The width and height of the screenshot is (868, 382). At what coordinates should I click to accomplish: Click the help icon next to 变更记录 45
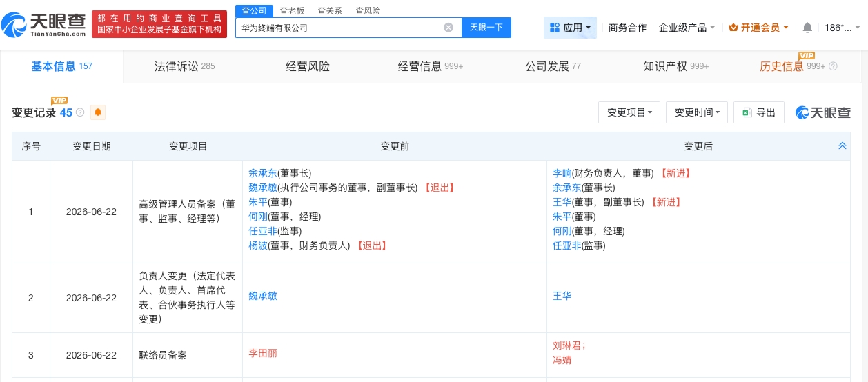click(80, 112)
